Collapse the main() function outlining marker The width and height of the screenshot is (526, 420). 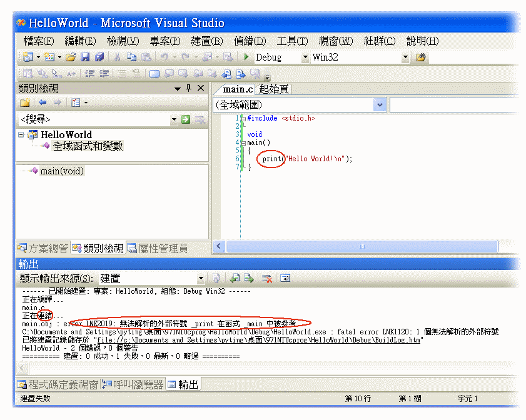coord(243,143)
